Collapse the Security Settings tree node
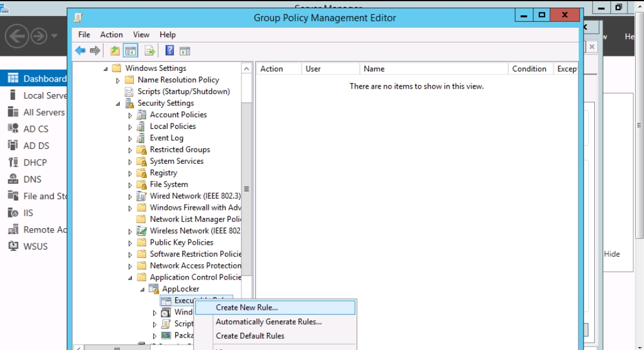This screenshot has width=644, height=350. pos(118,103)
